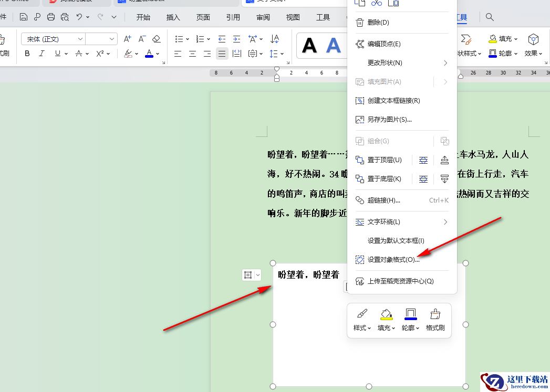Choose 创建文本框链接(R)
This screenshot has height=392, width=550.
pyautogui.click(x=402, y=101)
